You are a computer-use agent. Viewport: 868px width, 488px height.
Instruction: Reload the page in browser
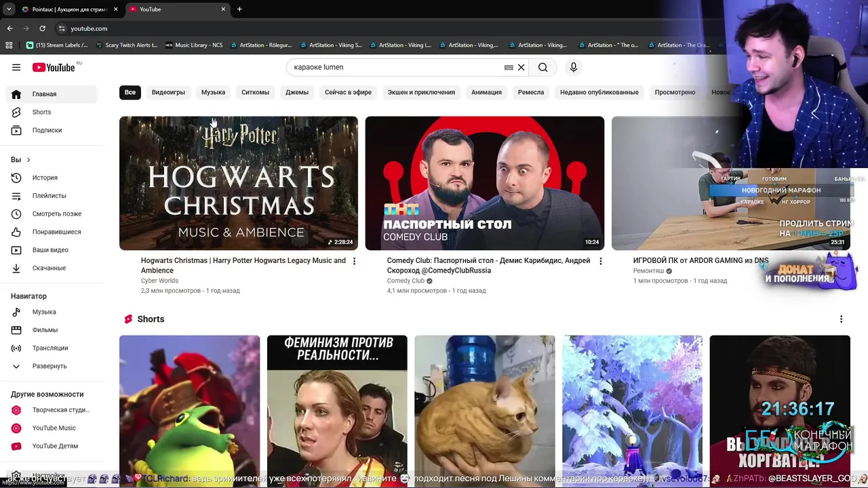(42, 28)
